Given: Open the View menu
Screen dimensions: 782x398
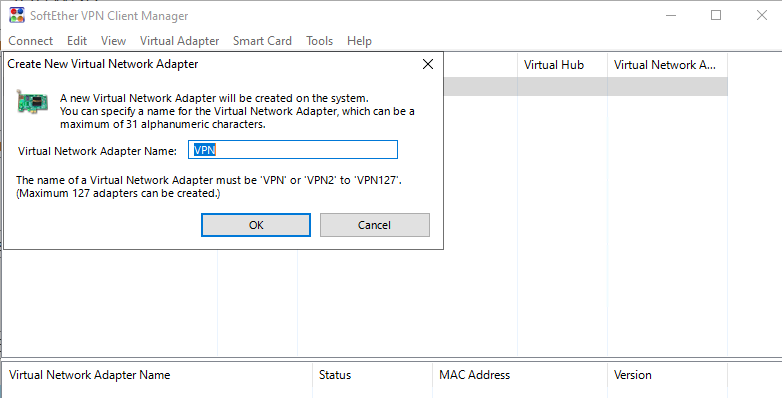Looking at the screenshot, I should point(113,41).
